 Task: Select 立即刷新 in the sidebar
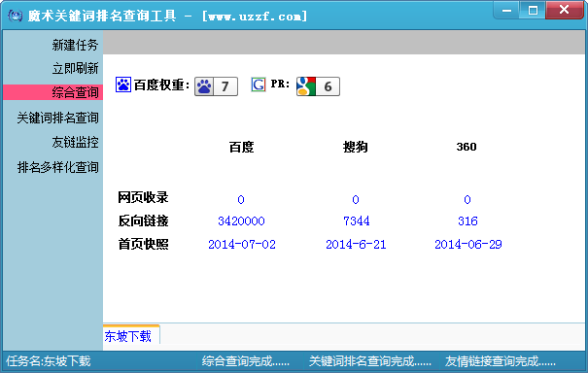(75, 68)
